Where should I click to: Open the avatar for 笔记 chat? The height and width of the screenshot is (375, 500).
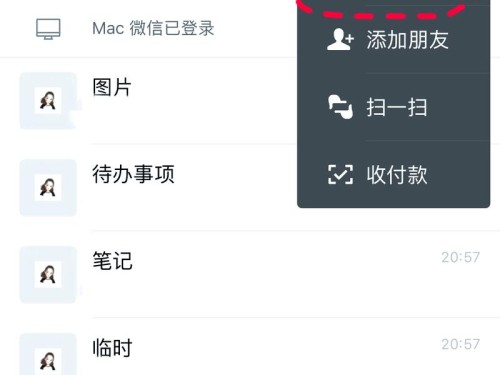coord(48,275)
